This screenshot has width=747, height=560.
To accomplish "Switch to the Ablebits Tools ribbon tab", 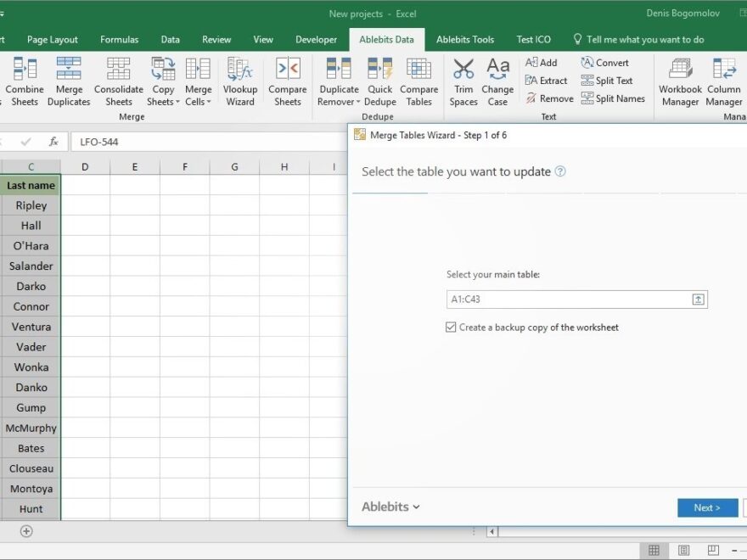I will (465, 39).
